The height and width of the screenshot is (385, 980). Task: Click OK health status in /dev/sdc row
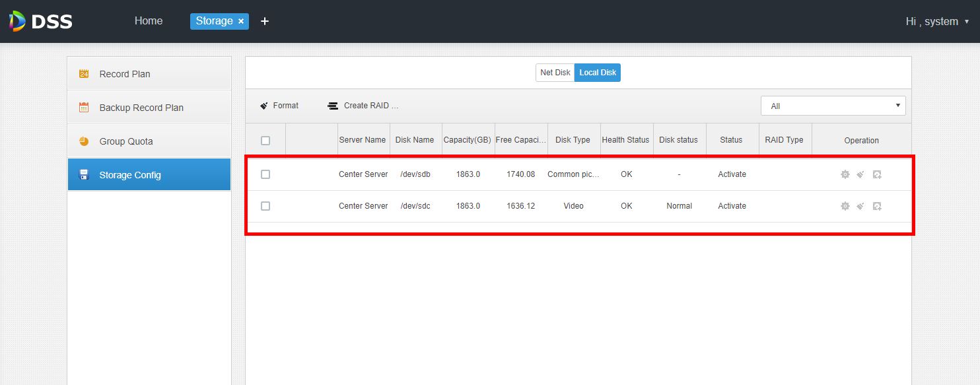click(x=627, y=206)
